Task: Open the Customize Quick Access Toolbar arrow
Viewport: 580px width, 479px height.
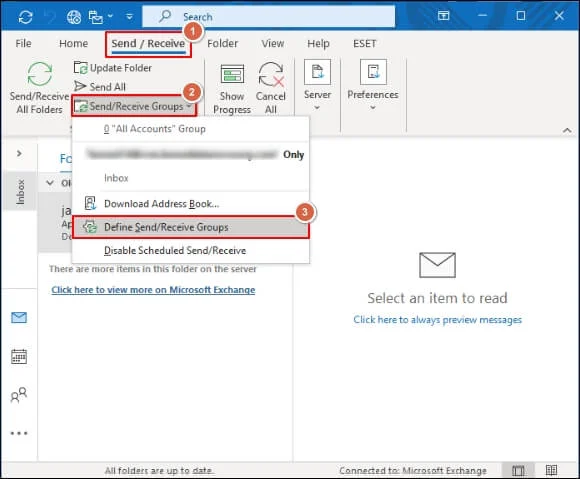Action: point(129,17)
